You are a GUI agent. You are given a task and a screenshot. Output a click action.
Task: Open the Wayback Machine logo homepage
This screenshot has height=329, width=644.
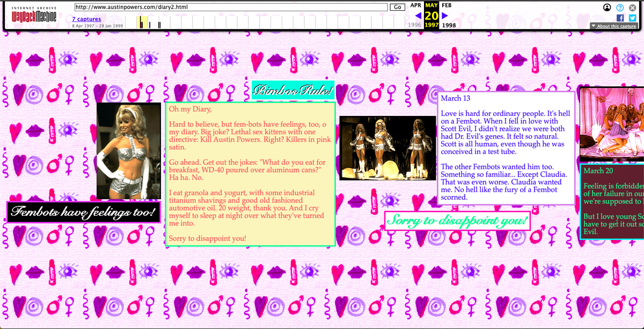pos(34,16)
